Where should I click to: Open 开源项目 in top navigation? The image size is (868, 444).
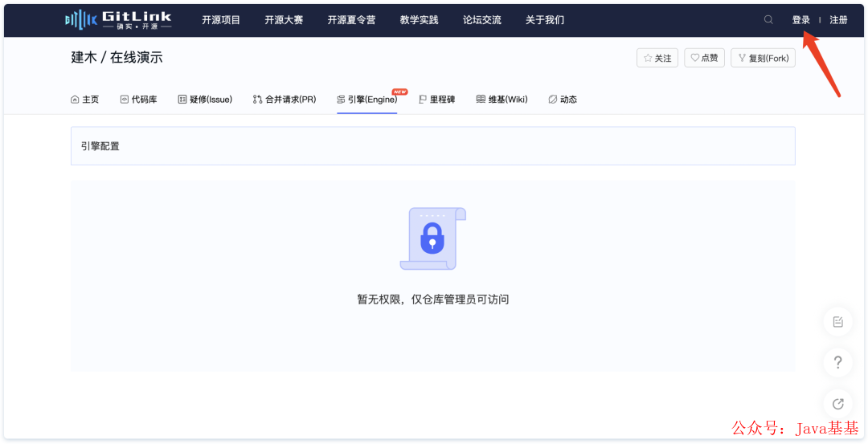point(221,20)
